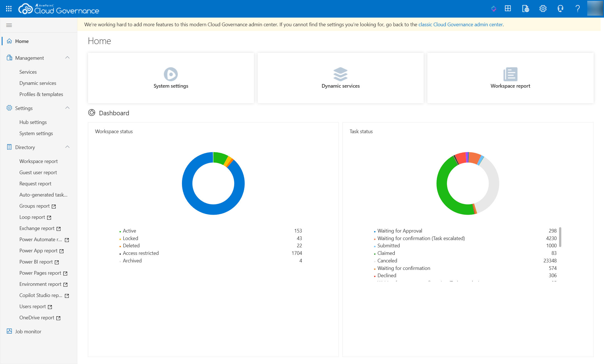604x364 pixels.
Task: Open the classic Cloud Governance admin center link
Action: (x=460, y=25)
